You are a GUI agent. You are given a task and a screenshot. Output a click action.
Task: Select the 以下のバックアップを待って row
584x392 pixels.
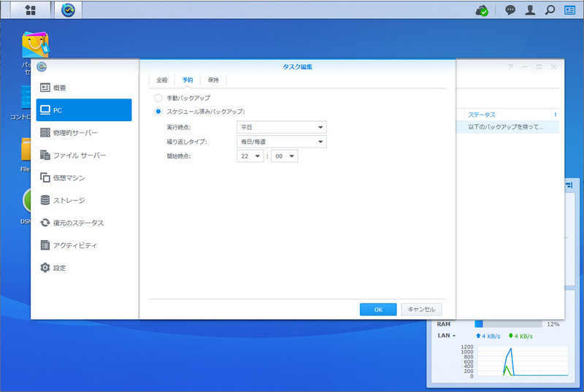(507, 127)
